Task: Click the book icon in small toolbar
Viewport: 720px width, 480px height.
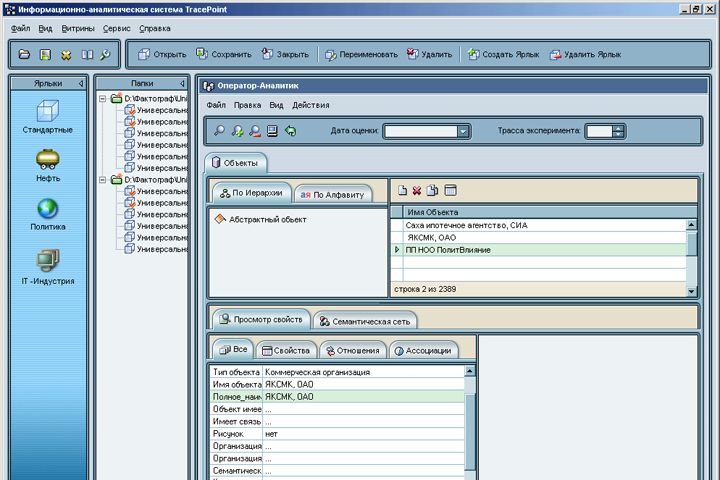Action: coord(87,55)
